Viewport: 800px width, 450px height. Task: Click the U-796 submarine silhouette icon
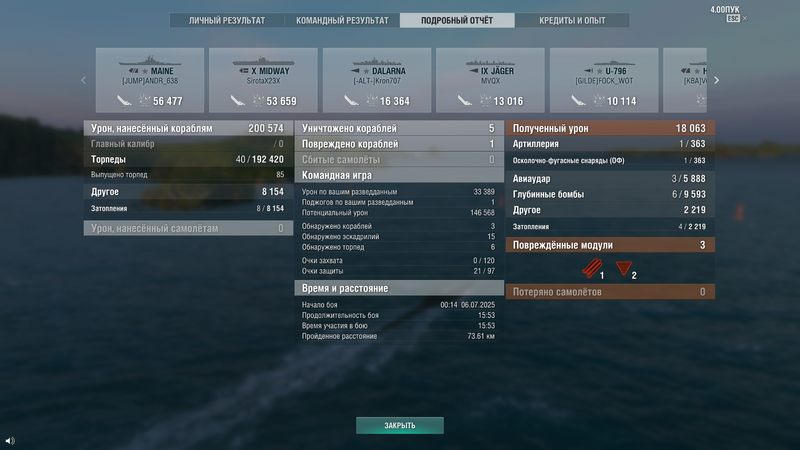604,63
